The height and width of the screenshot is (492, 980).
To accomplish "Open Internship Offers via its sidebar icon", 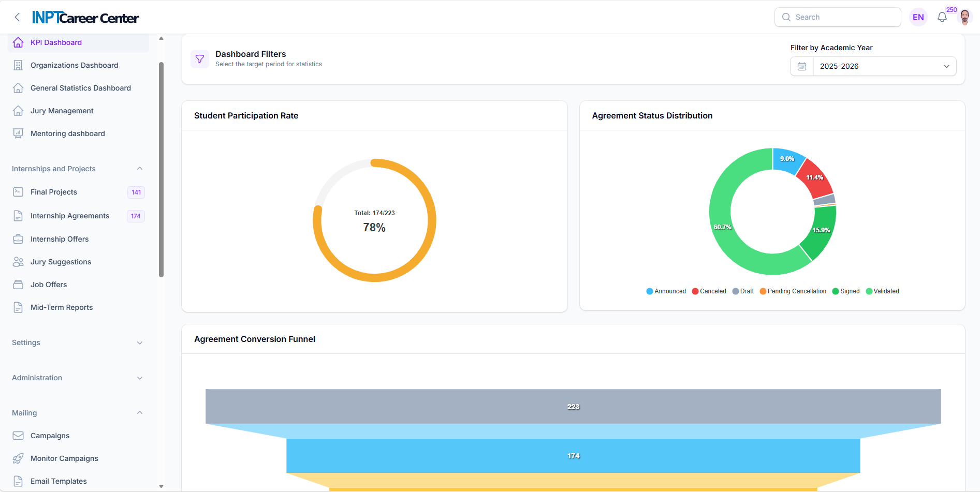I will [18, 238].
